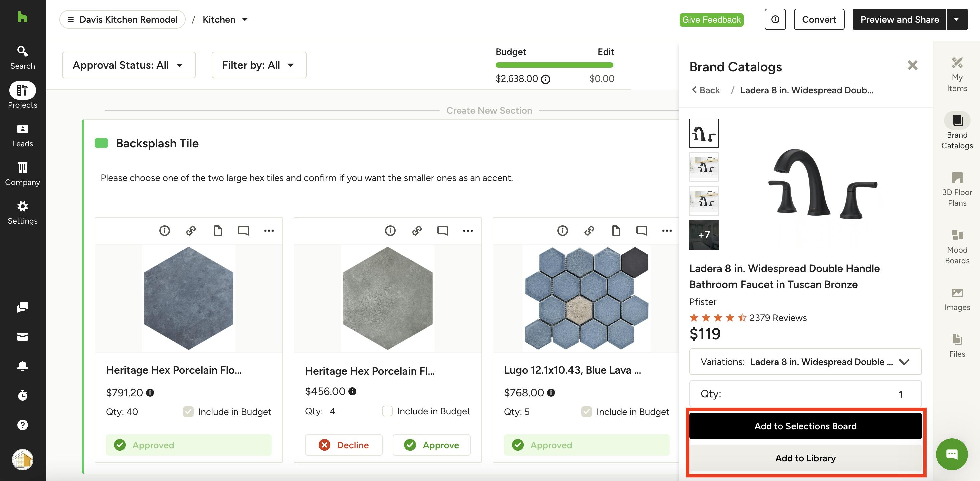Open the mail envelope icon in sidebar
Image resolution: width=980 pixels, height=481 pixels.
pyautogui.click(x=22, y=336)
